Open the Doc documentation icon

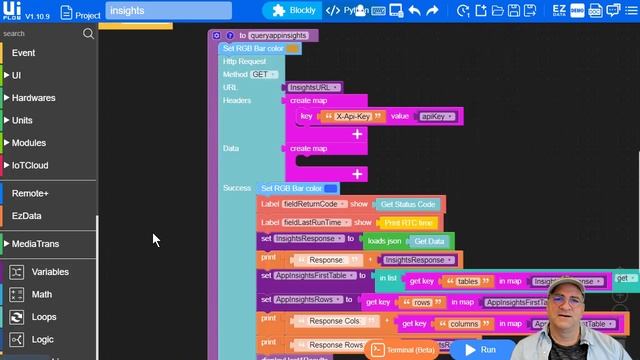click(x=595, y=11)
